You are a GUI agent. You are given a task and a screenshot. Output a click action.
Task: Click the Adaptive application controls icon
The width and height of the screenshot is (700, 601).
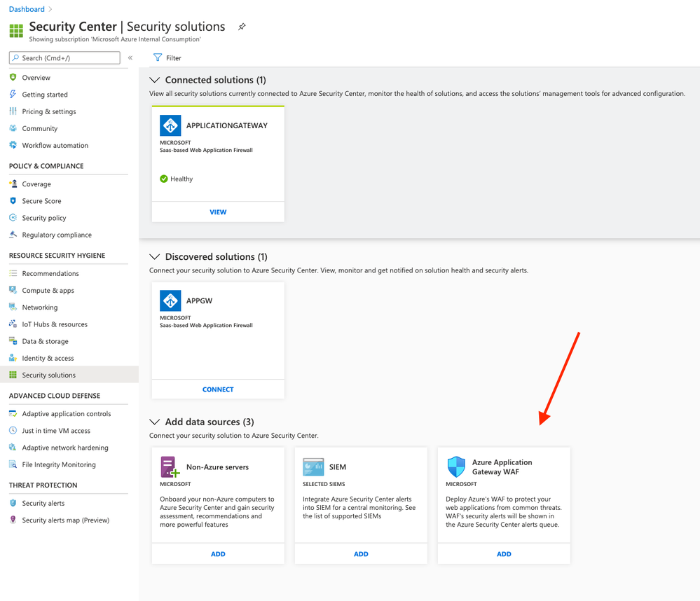coord(13,413)
